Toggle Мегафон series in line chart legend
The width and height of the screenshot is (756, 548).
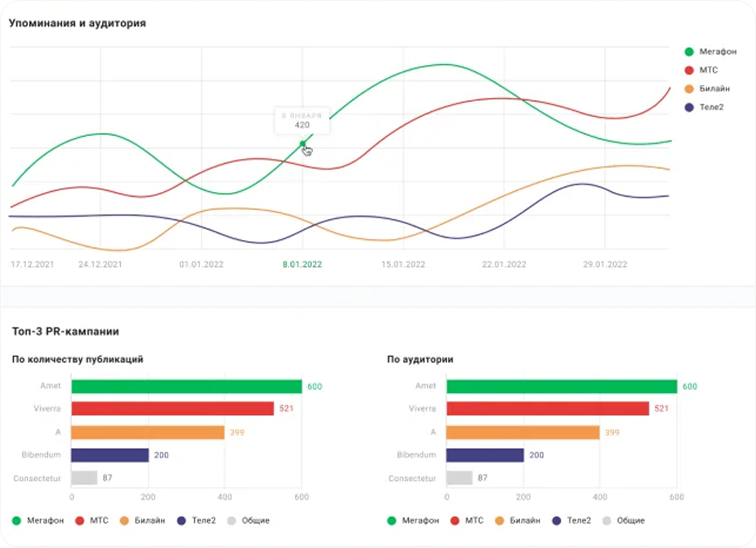tap(710, 52)
